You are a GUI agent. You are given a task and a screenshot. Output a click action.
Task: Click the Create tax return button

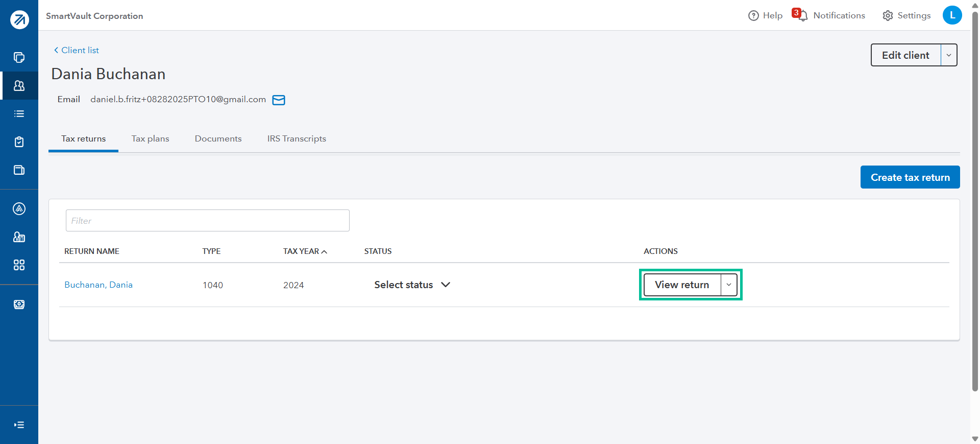(910, 177)
